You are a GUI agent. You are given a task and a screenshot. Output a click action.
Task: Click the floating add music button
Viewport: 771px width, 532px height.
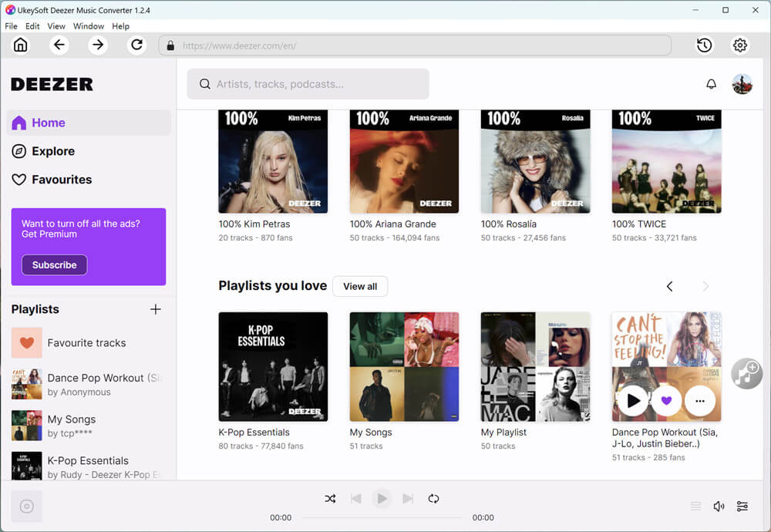746,373
